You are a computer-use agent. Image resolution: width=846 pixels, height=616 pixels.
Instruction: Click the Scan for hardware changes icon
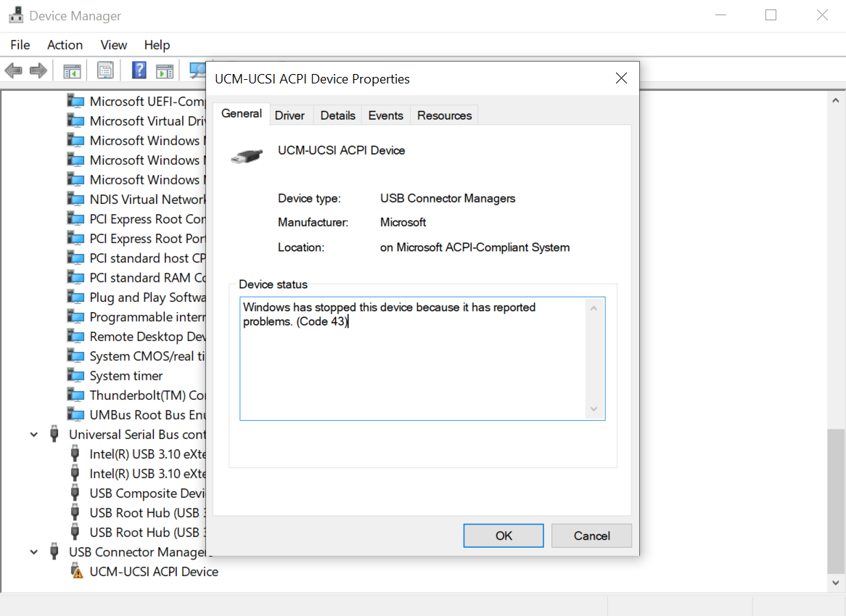coord(196,70)
